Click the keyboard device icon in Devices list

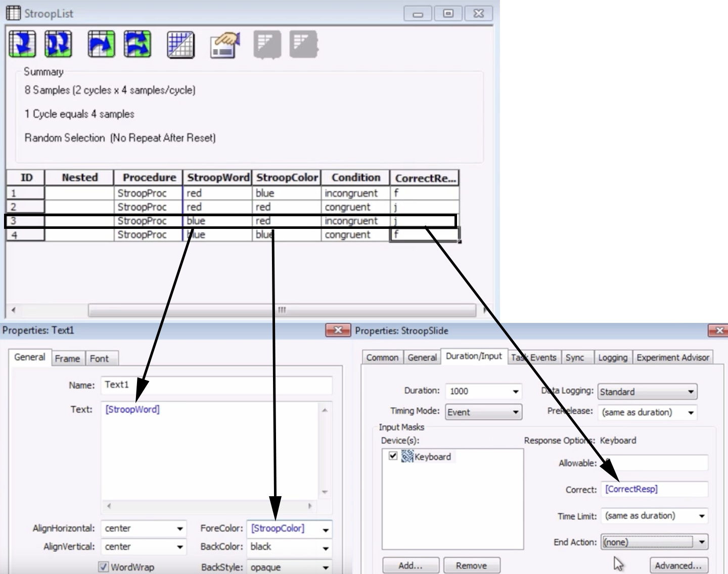(x=407, y=456)
